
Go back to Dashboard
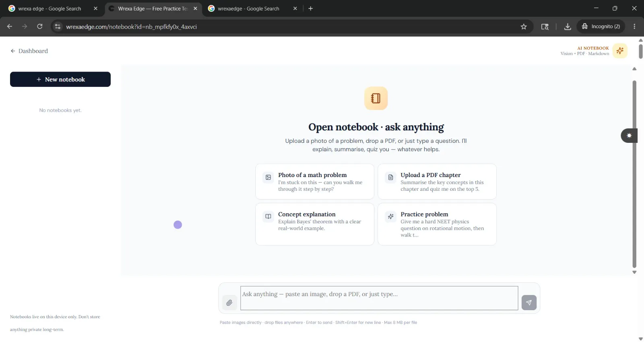29,51
